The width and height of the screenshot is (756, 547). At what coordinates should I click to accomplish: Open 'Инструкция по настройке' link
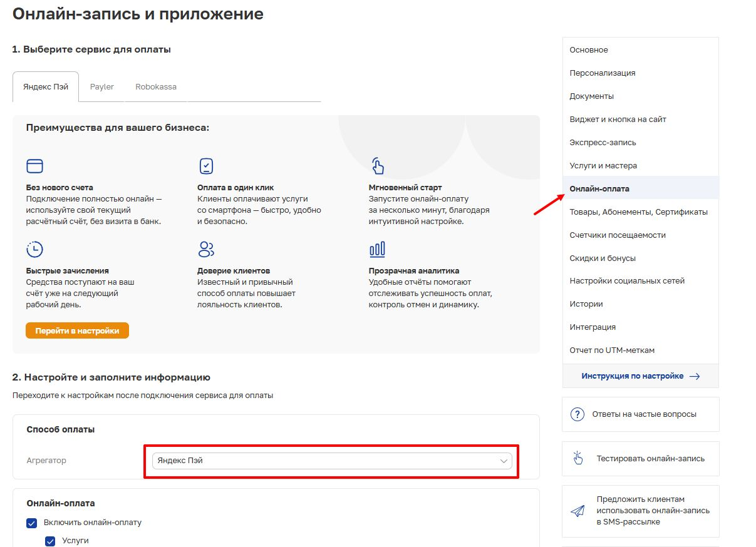640,376
